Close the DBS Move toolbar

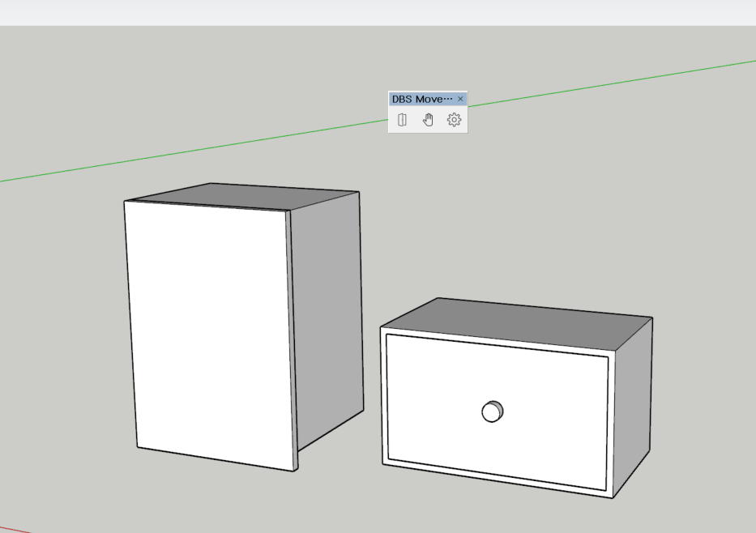tap(459, 97)
